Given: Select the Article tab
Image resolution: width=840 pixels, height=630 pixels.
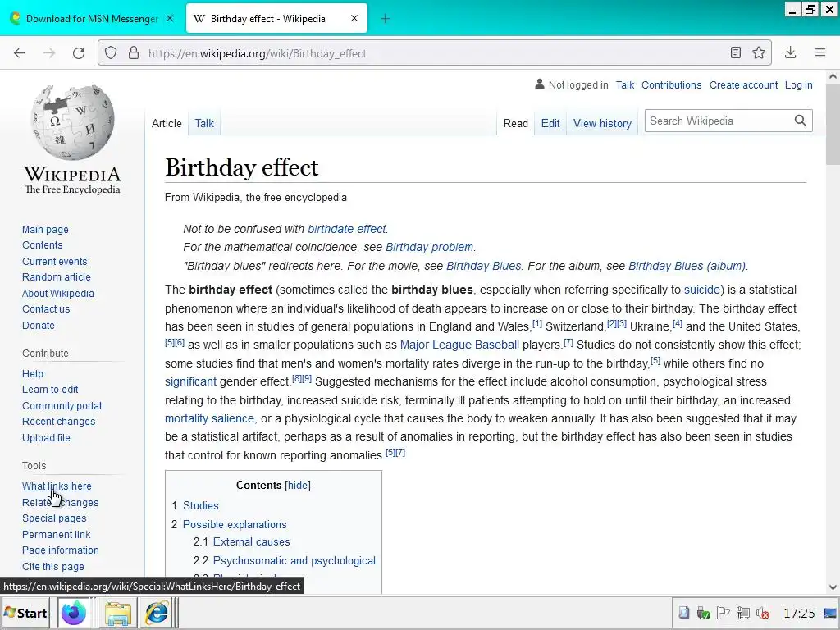Looking at the screenshot, I should click(x=167, y=123).
